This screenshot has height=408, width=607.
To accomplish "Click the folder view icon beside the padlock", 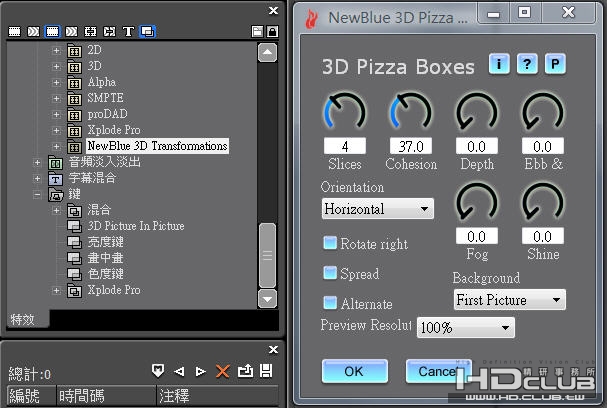I will click(x=257, y=31).
